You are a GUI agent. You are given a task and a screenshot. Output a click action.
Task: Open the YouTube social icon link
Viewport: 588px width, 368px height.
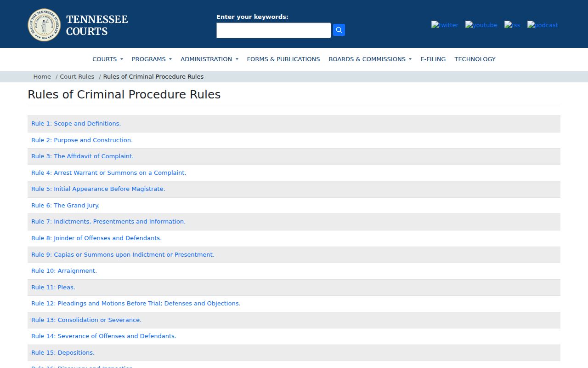481,25
